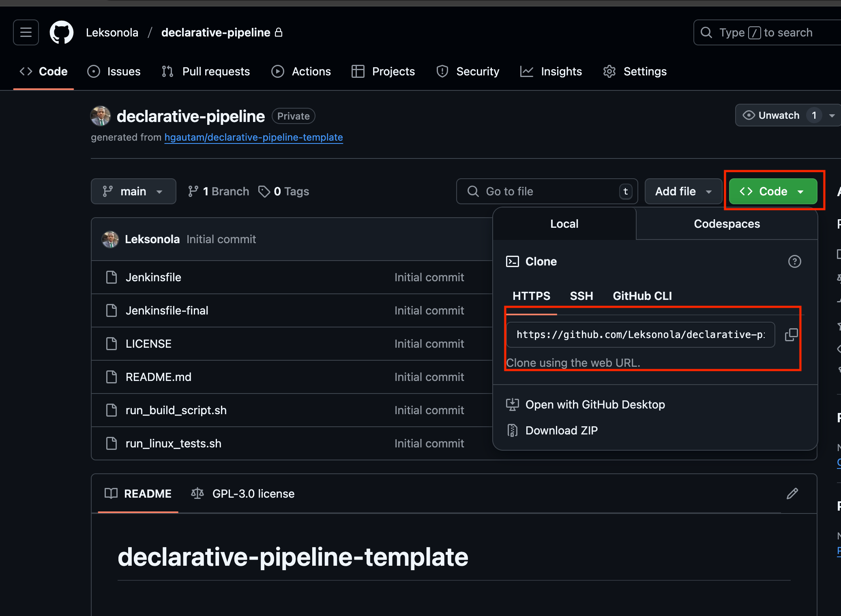Focus the Type / to search box
Image resolution: width=841 pixels, height=616 pixels.
(767, 32)
